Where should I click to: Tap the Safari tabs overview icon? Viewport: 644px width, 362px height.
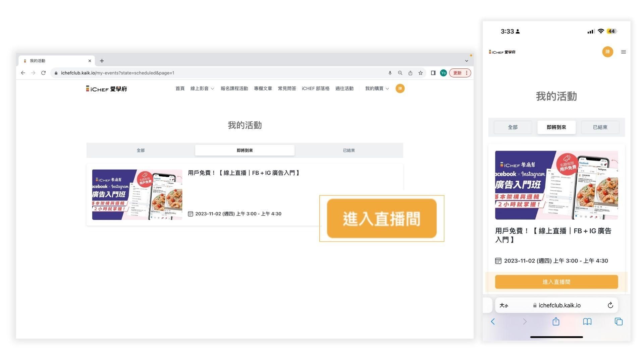(618, 321)
